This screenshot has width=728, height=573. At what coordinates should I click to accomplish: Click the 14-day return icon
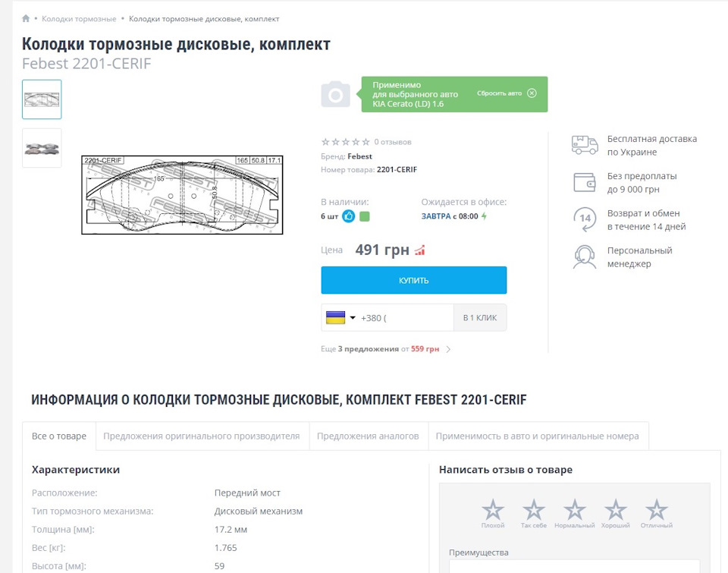[585, 219]
